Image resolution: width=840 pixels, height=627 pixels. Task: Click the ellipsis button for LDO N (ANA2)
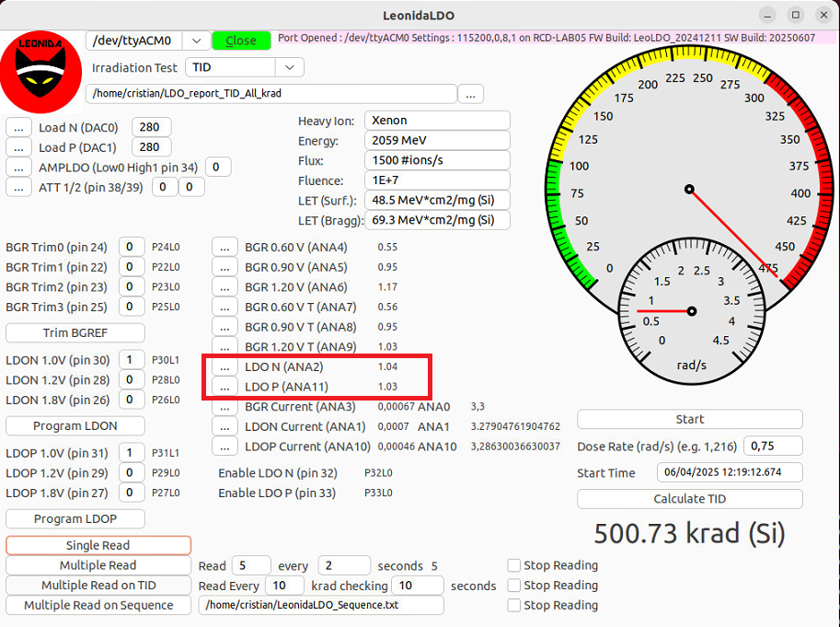(x=224, y=367)
